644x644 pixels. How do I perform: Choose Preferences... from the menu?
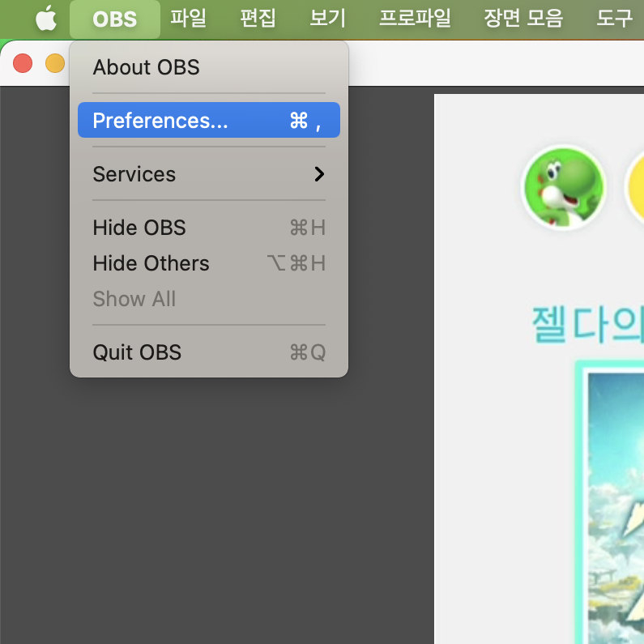point(209,120)
